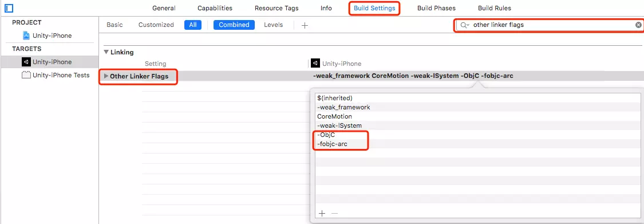The image size is (644, 224).
Task: Show Basic build settings
Action: (x=114, y=25)
